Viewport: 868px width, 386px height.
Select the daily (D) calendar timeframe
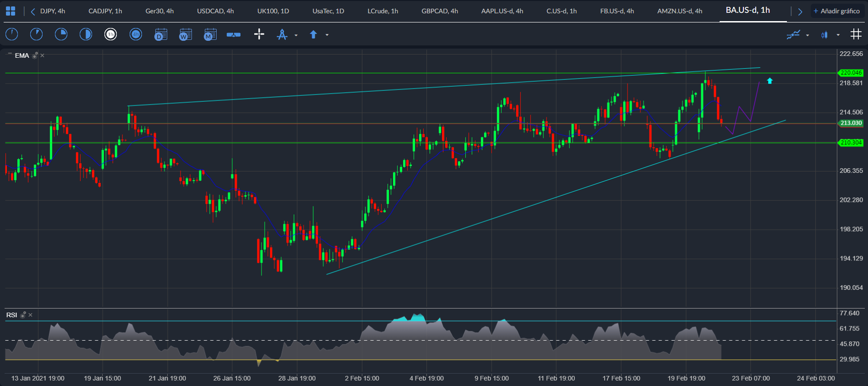click(160, 34)
